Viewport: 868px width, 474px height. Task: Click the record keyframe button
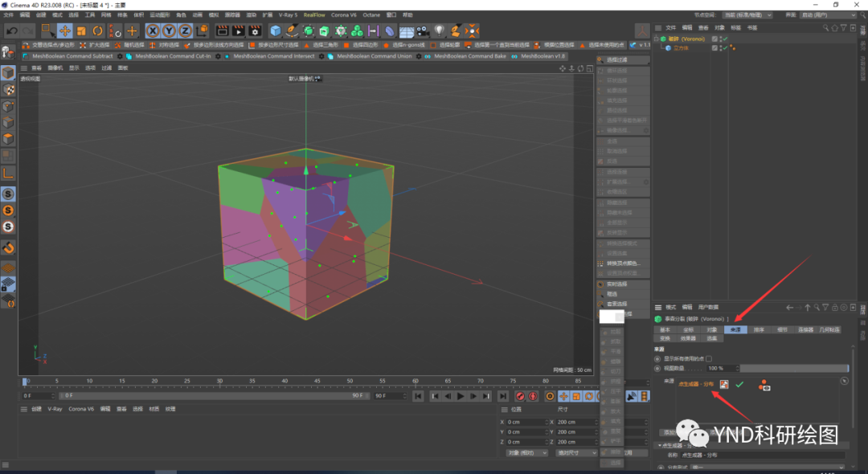pyautogui.click(x=520, y=396)
